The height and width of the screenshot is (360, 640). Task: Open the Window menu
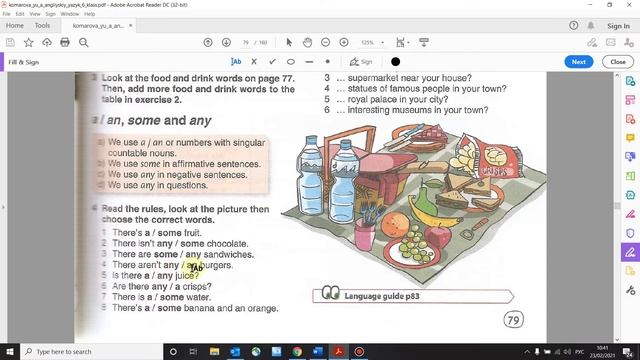point(69,14)
